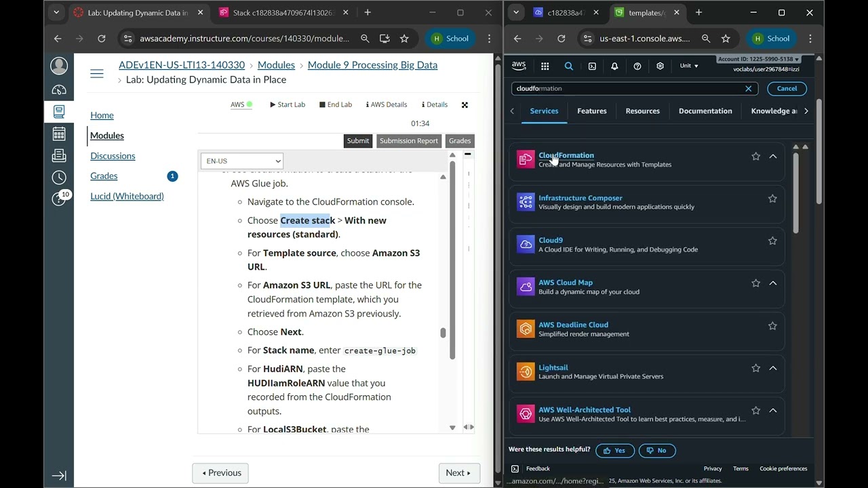Open the AWS help question mark icon
The height and width of the screenshot is (488, 868).
click(x=637, y=66)
